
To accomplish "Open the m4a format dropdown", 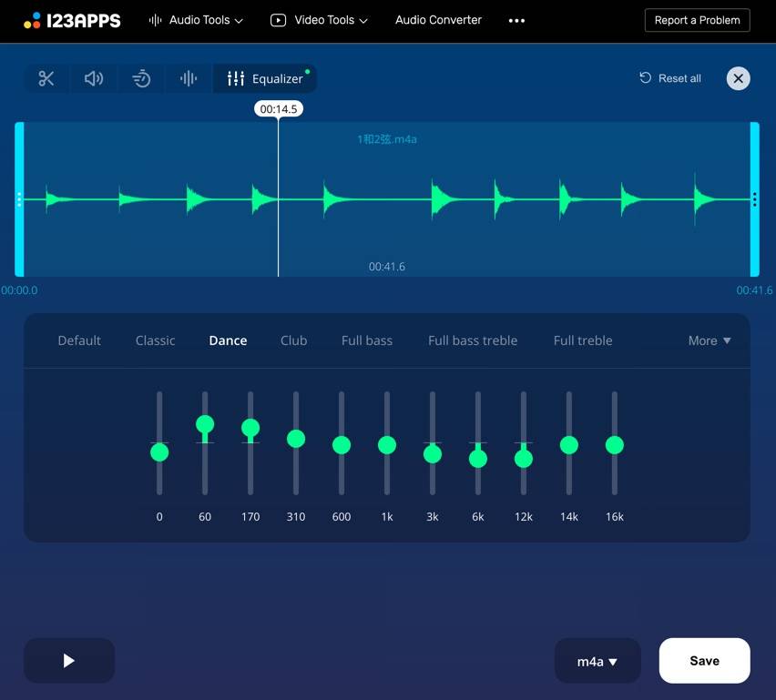I will click(x=597, y=662).
